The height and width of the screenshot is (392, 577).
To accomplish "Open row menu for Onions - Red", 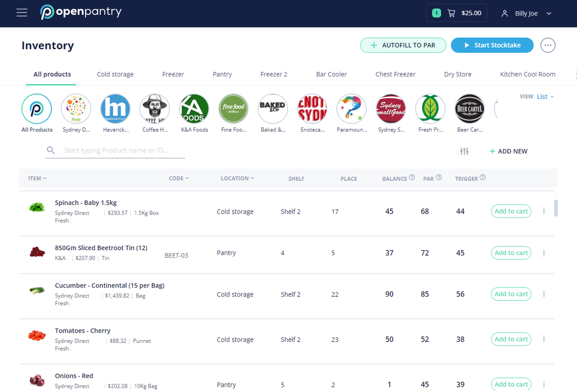I will (544, 384).
